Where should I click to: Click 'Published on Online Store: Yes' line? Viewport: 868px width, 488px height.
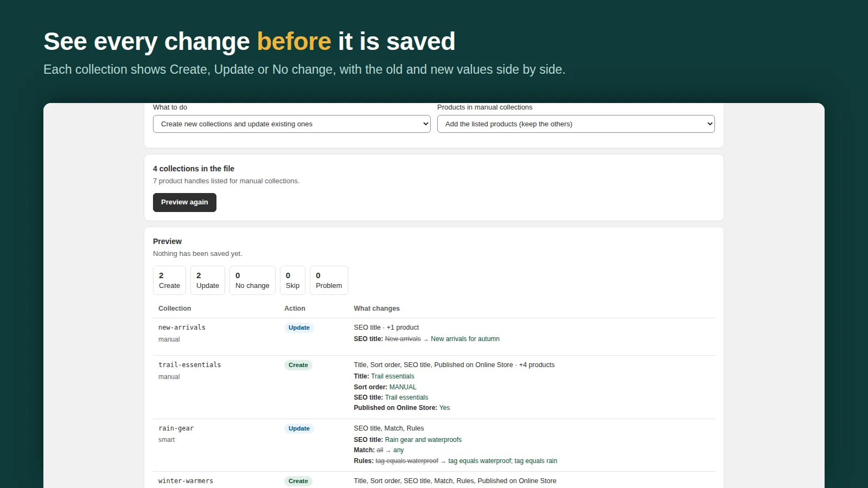tap(401, 408)
